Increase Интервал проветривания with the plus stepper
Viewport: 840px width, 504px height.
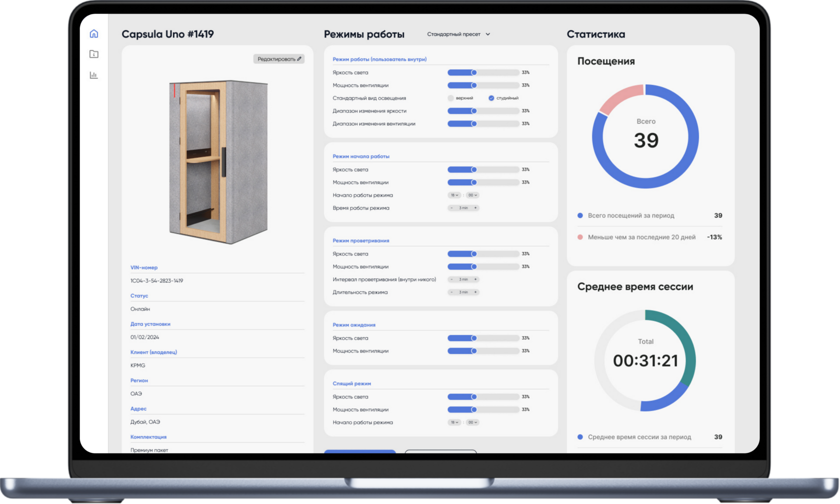[475, 279]
